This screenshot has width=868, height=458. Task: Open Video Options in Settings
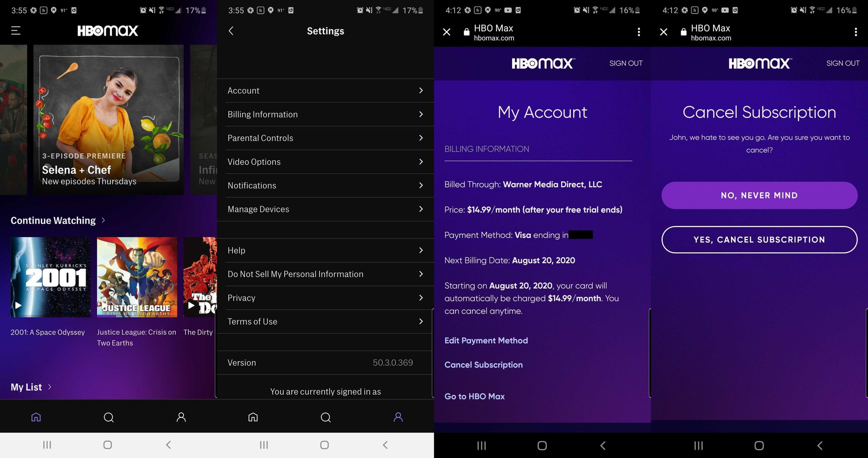(325, 162)
